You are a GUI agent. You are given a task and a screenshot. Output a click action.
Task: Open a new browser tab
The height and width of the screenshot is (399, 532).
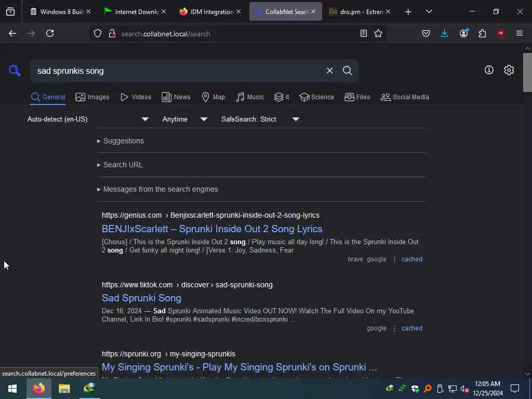(x=408, y=12)
